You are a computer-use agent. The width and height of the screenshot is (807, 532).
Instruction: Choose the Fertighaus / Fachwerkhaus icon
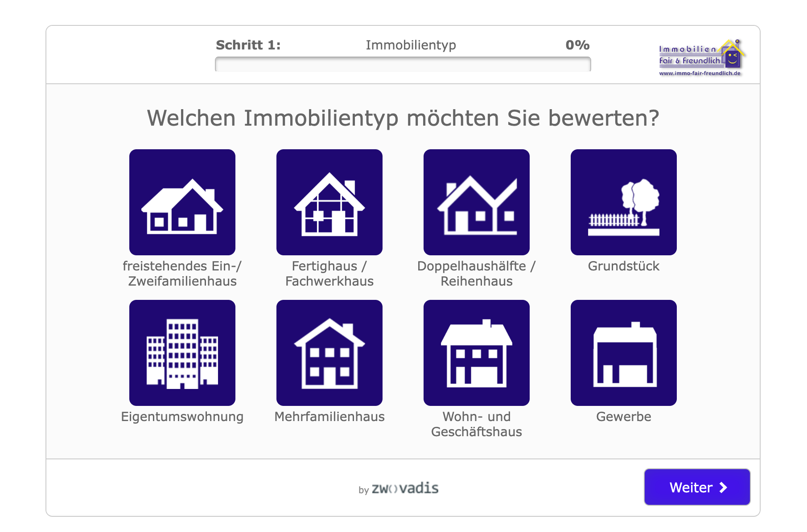pyautogui.click(x=329, y=202)
